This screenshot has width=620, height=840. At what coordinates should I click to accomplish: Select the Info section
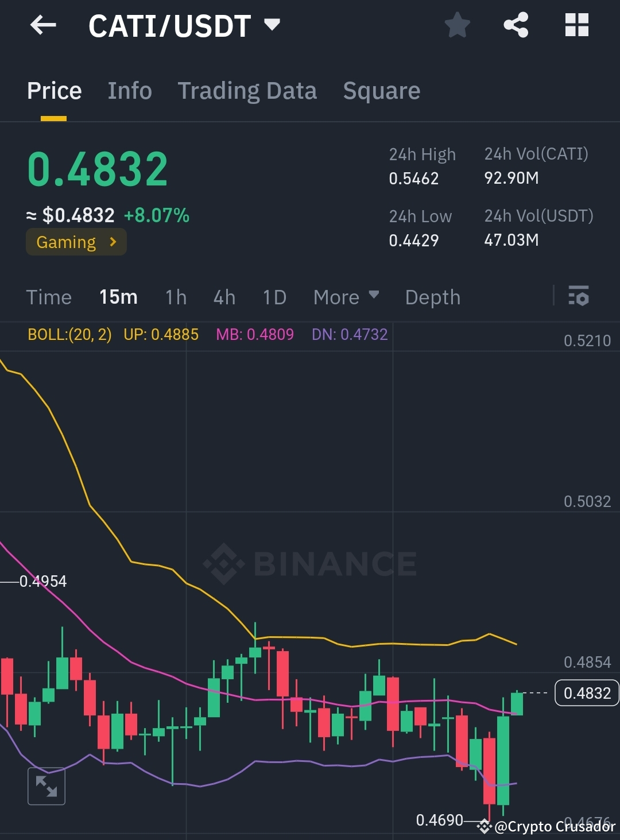click(130, 91)
